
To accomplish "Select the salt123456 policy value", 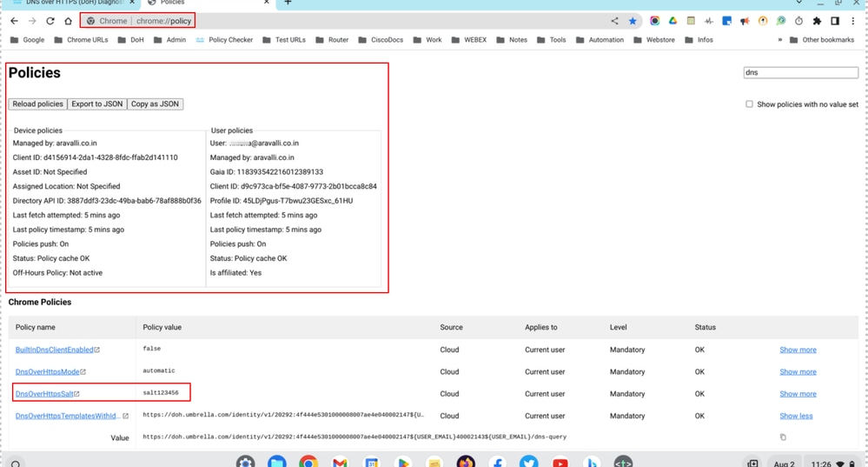I will click(x=161, y=393).
